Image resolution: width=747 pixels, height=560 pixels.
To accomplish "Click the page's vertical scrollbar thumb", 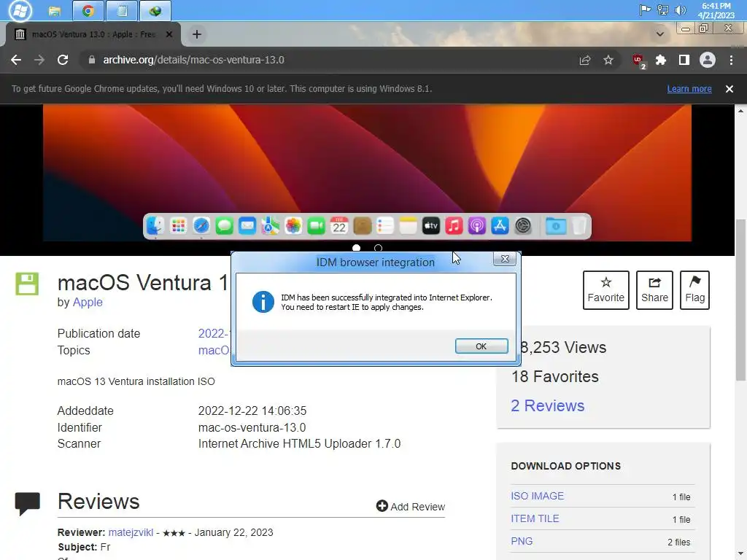I will [x=741, y=300].
